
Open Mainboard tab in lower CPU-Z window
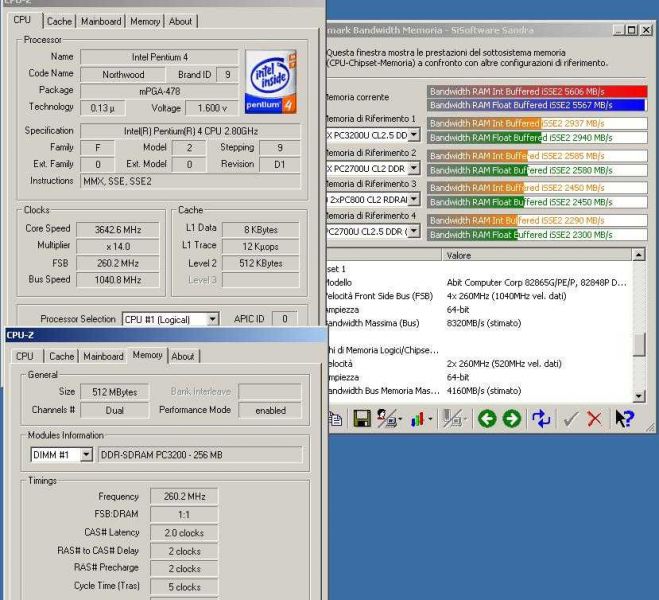(x=103, y=356)
